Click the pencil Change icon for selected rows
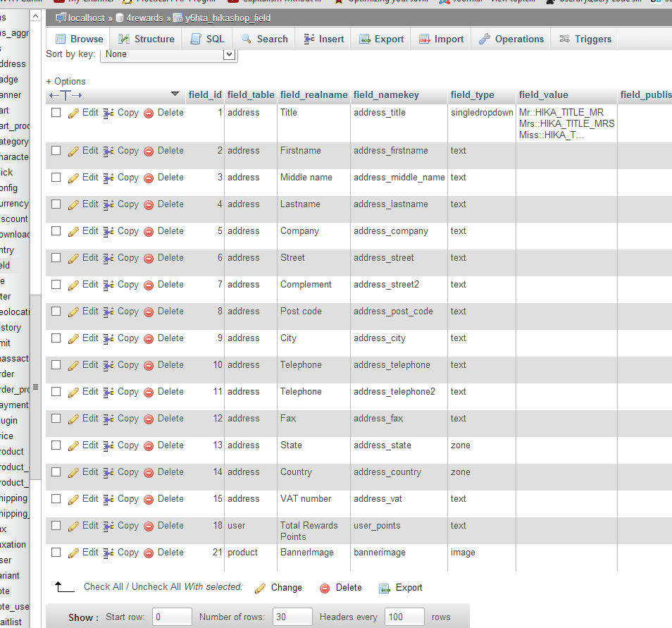Viewport: 672px width, 628px height. pyautogui.click(x=260, y=589)
